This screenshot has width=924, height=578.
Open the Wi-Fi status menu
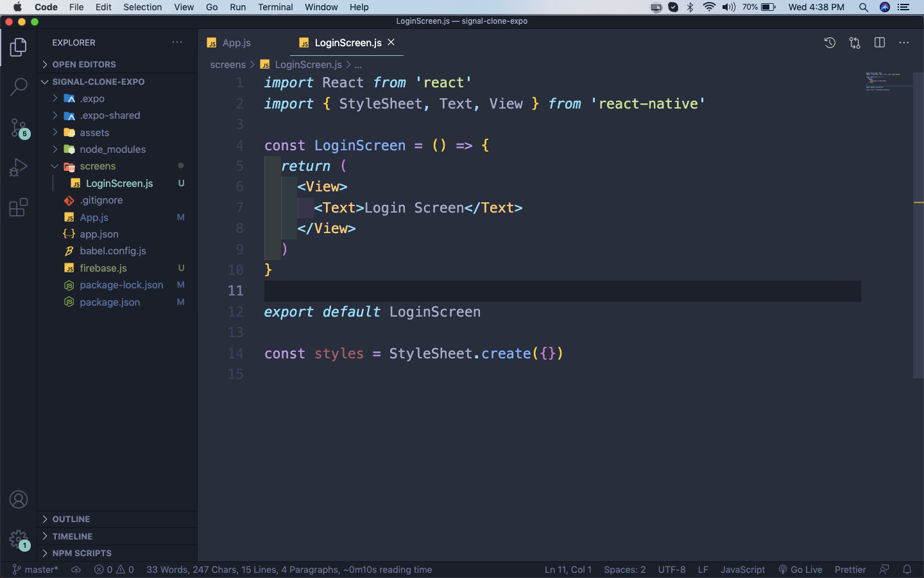click(709, 7)
